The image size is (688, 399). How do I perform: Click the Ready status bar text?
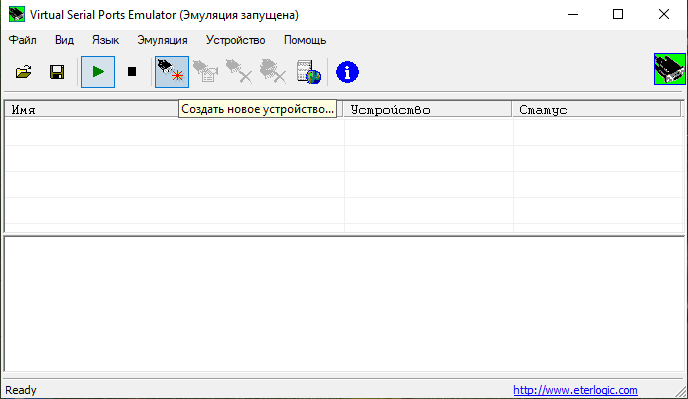pyautogui.click(x=21, y=390)
